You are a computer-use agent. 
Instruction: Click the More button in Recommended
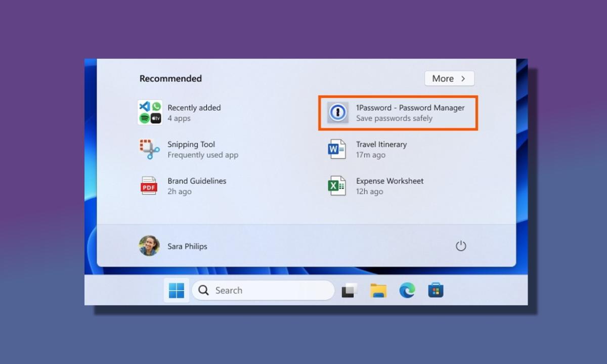coord(449,78)
